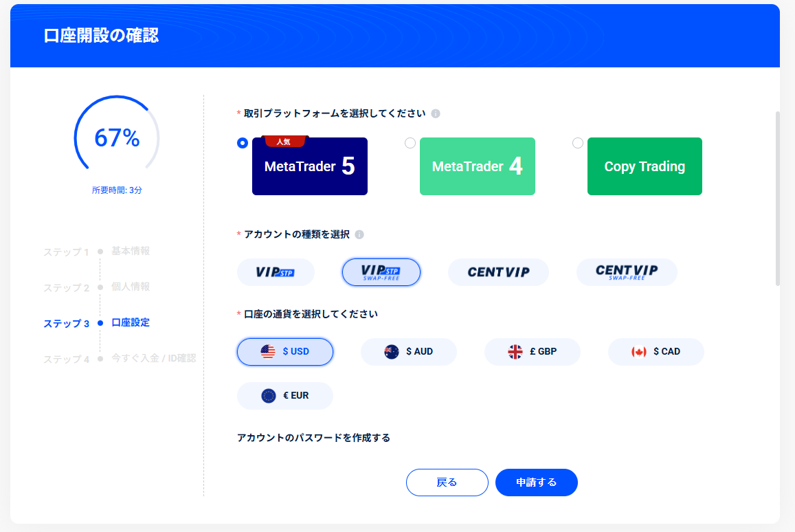
Task: Click the vertical scrollbar on the form
Action: point(778,198)
